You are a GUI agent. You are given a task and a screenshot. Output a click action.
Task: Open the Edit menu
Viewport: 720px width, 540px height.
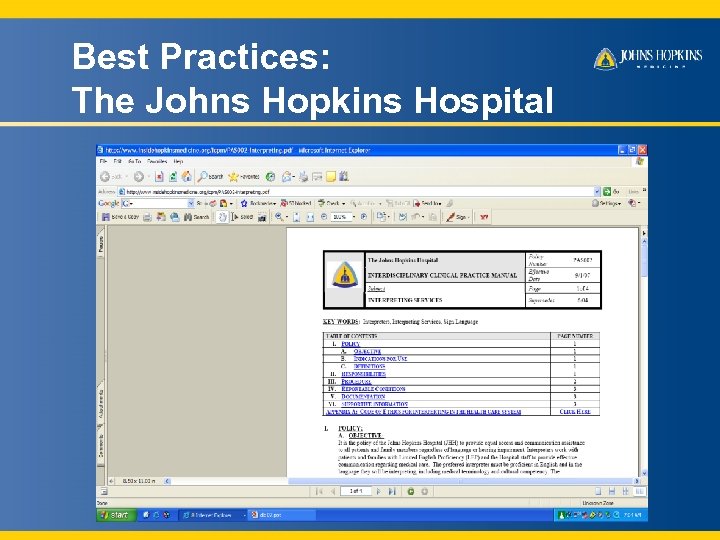click(118, 162)
